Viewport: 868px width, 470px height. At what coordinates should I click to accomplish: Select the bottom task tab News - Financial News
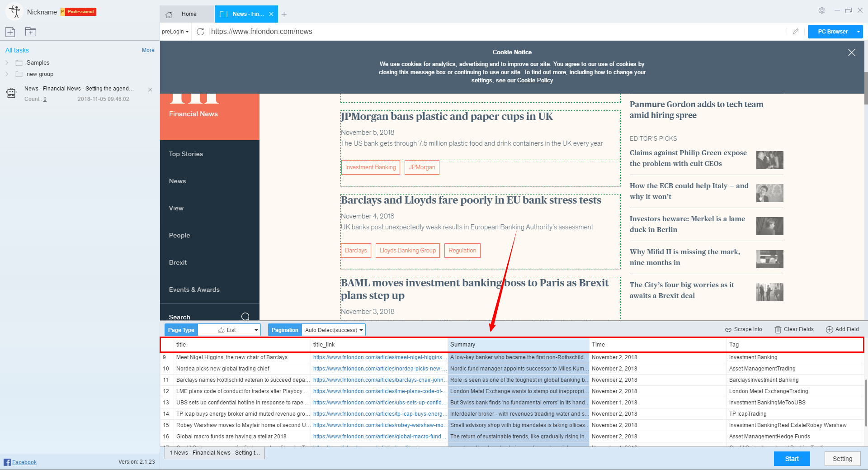click(215, 453)
